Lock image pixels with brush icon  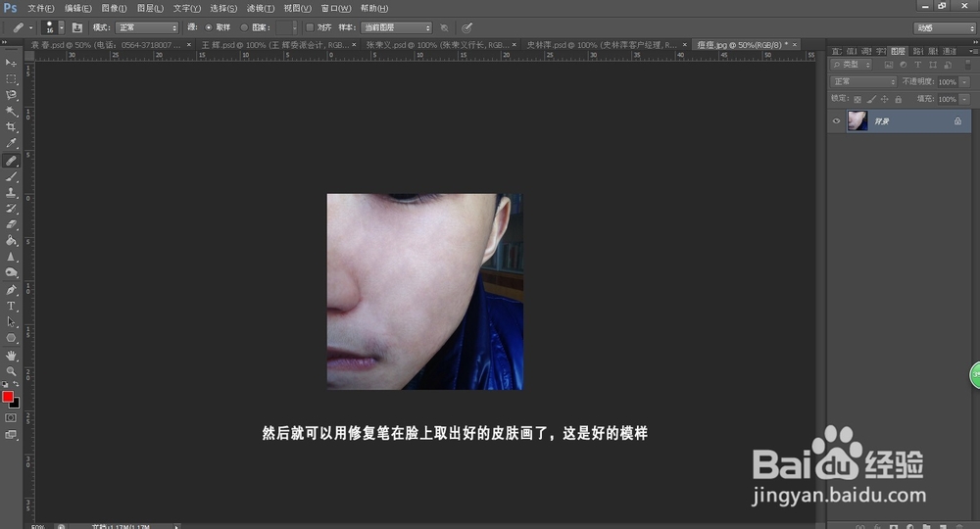[871, 99]
